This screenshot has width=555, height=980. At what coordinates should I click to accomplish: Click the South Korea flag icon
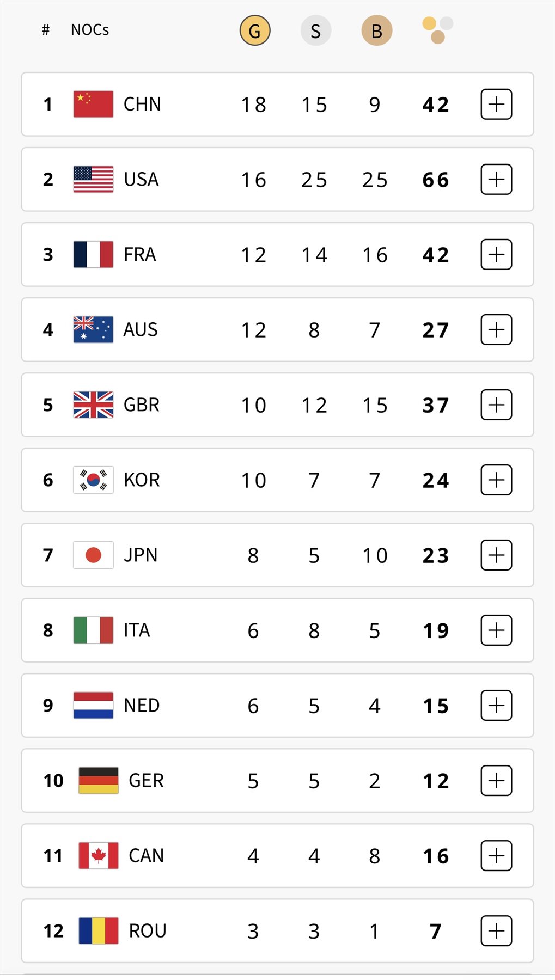[93, 480]
